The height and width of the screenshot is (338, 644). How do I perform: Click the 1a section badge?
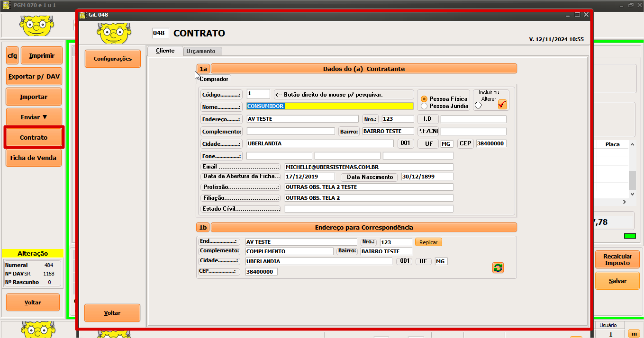point(203,69)
